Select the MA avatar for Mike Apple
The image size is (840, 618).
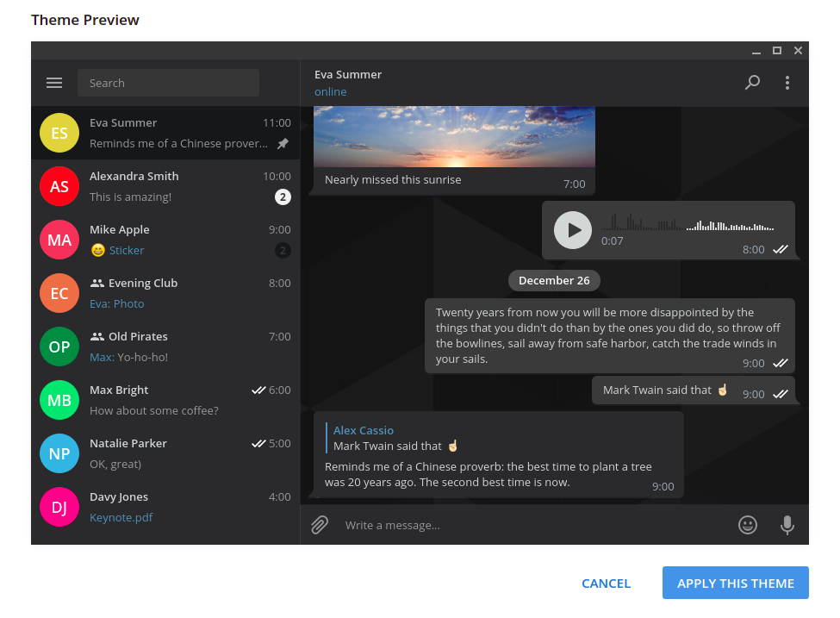[59, 240]
